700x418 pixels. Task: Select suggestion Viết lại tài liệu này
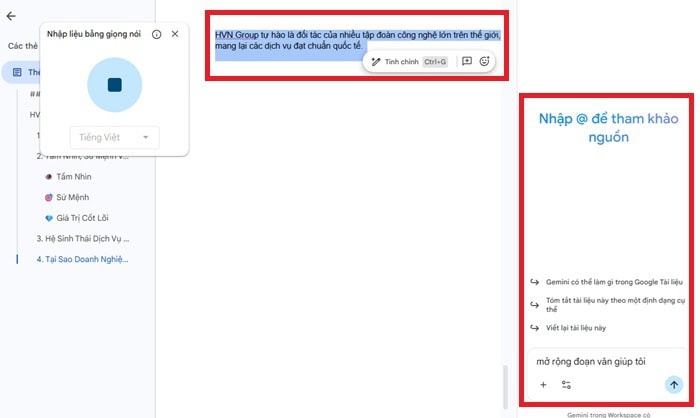coord(576,328)
